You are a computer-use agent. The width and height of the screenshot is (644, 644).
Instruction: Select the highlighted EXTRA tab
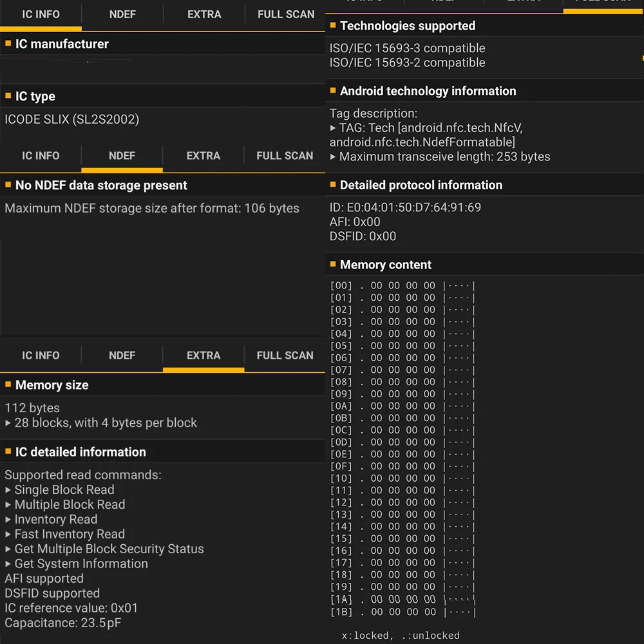click(x=204, y=355)
